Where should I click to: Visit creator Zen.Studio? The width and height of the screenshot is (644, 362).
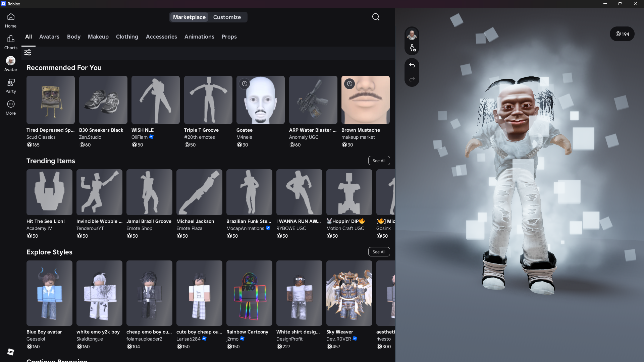[x=90, y=137]
